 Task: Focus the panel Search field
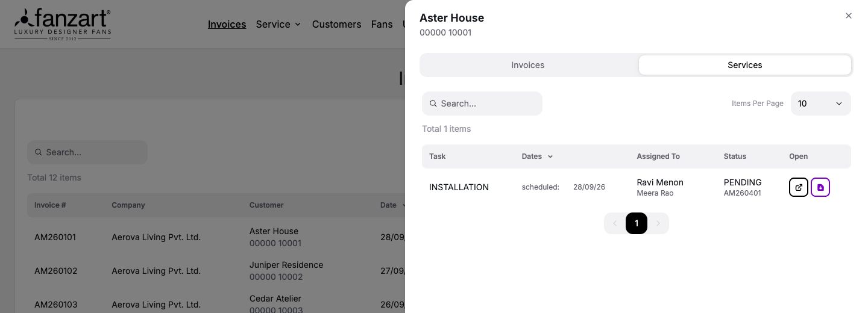click(482, 104)
